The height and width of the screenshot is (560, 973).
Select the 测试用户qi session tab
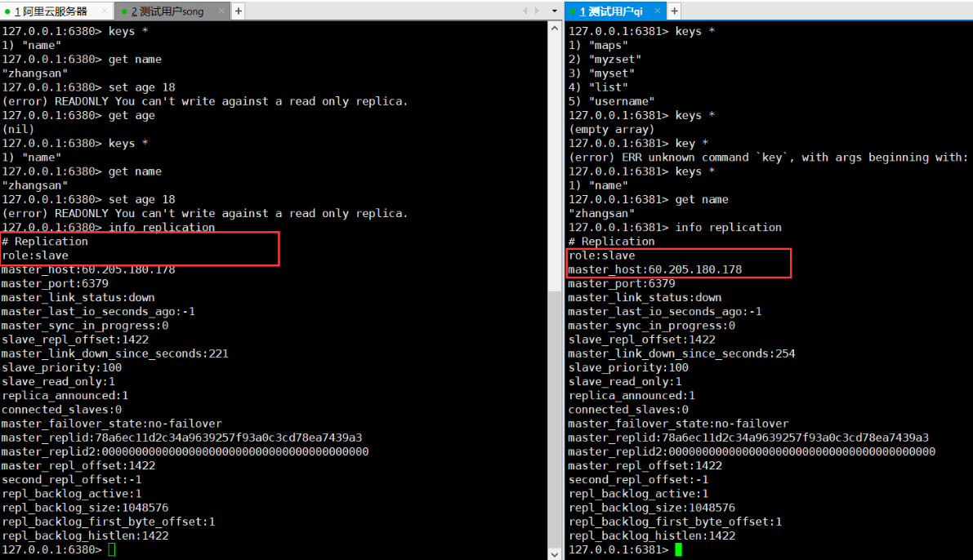pos(615,11)
